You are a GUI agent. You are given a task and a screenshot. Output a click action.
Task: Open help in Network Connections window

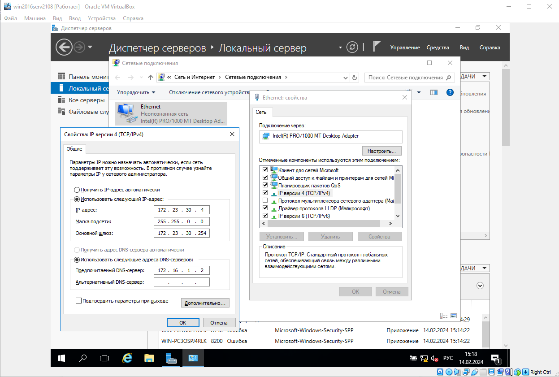[x=450, y=92]
